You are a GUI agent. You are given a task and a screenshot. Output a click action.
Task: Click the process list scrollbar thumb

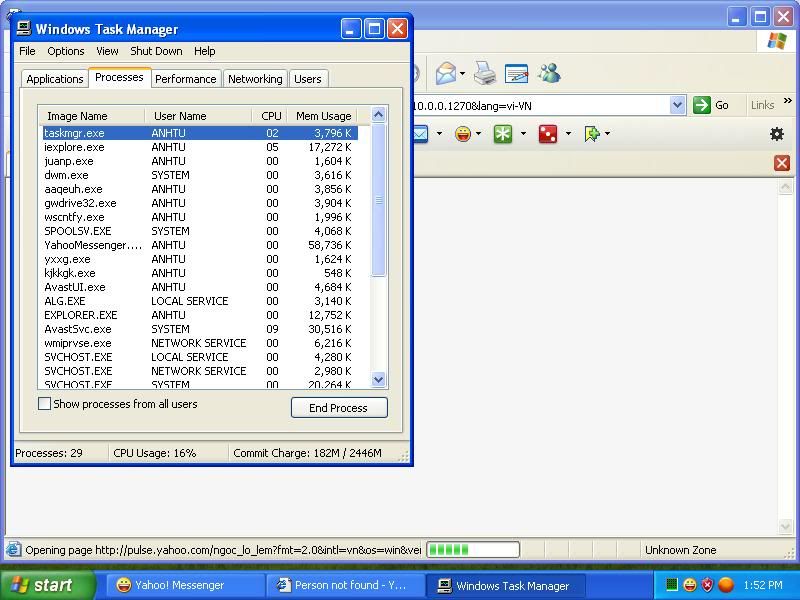378,200
